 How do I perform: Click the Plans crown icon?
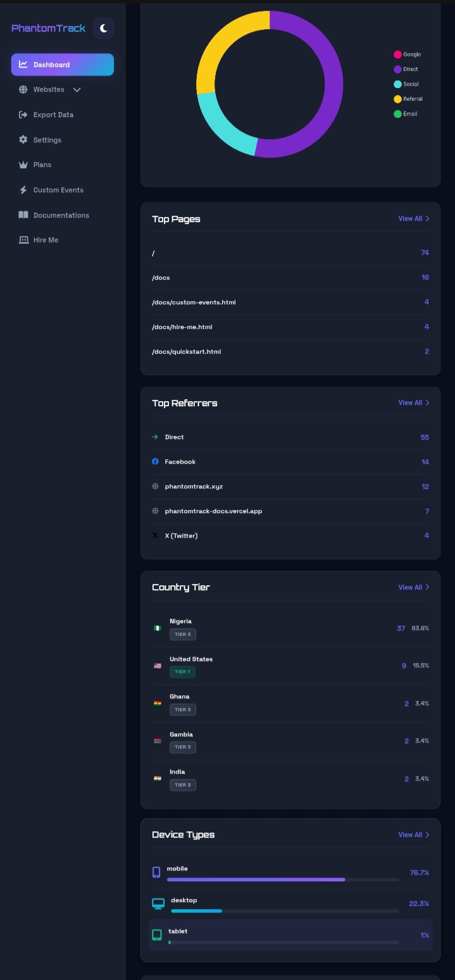click(23, 164)
